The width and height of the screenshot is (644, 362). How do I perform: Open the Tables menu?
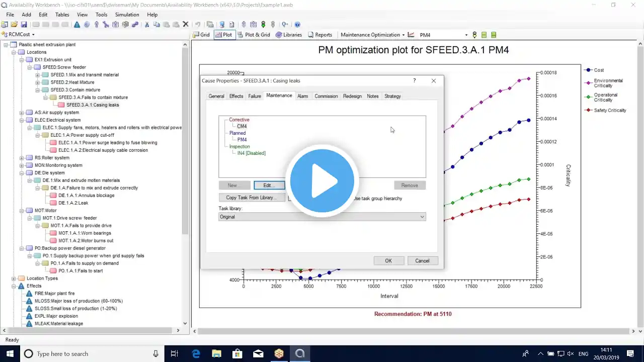[x=62, y=15]
